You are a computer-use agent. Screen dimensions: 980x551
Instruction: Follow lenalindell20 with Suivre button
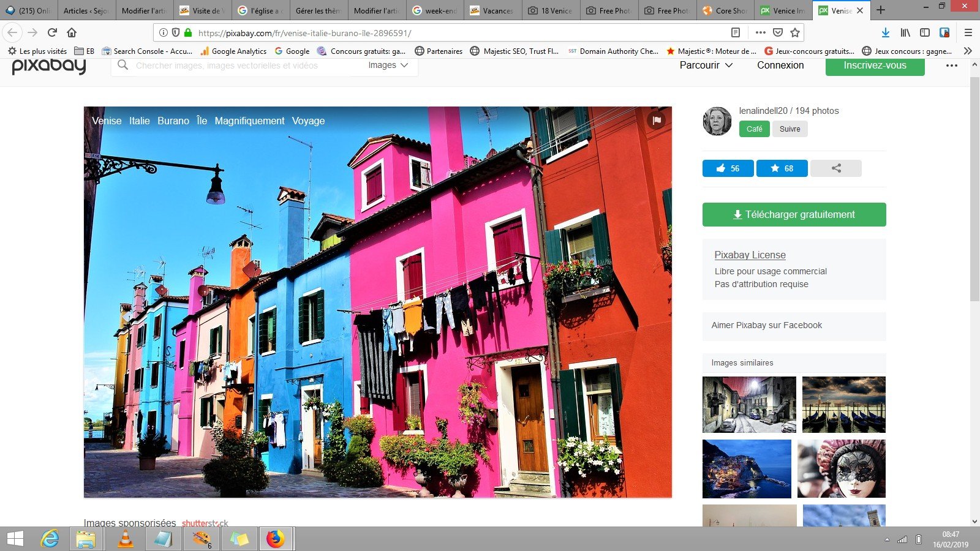tap(790, 129)
